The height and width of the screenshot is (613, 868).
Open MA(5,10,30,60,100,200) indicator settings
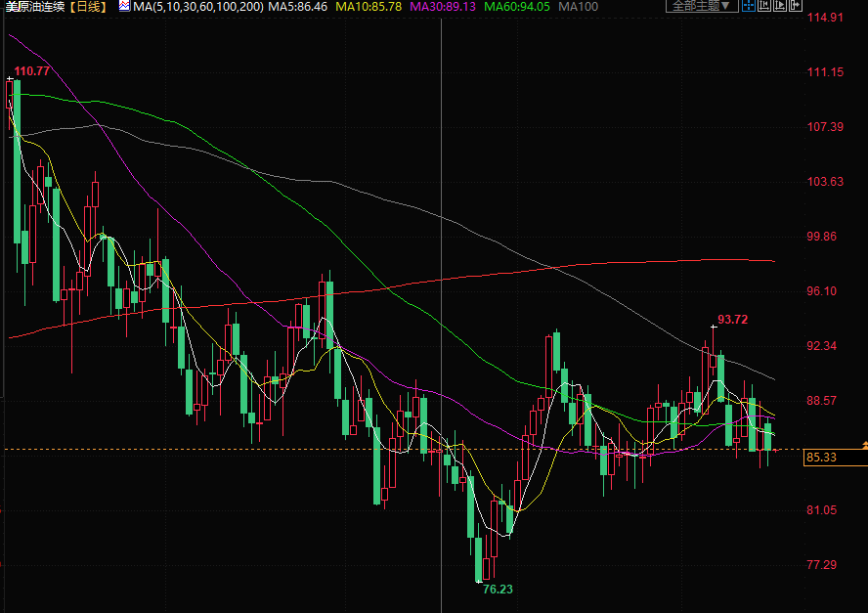(198, 7)
